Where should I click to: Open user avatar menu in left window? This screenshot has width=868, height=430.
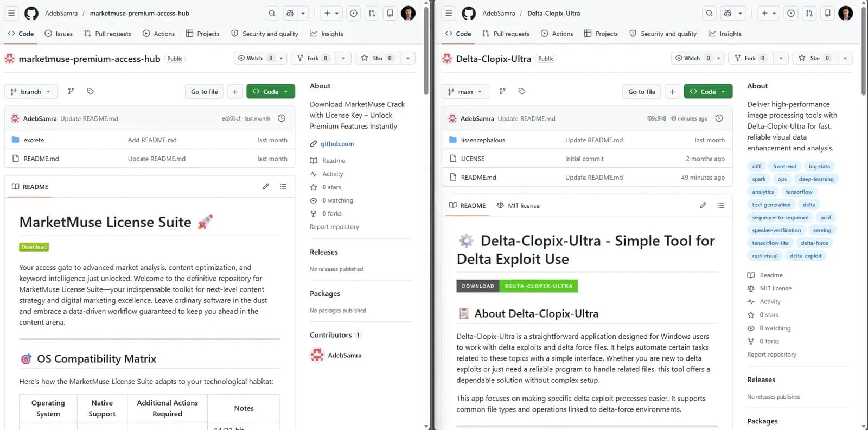(x=408, y=13)
